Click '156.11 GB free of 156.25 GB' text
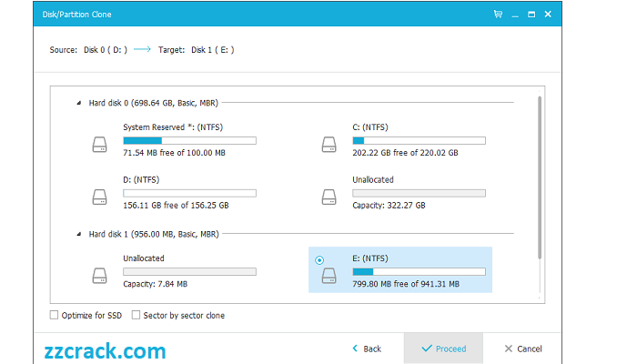This screenshot has width=637, height=364. (176, 205)
